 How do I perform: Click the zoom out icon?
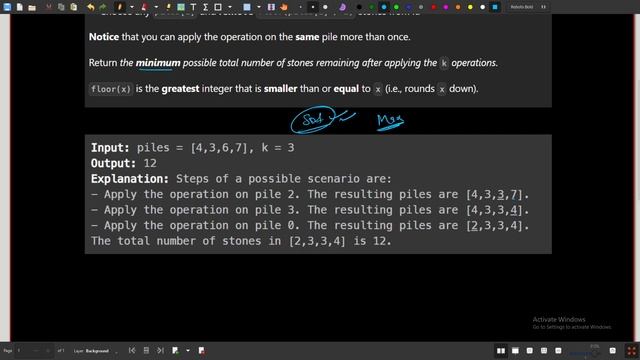(558, 351)
